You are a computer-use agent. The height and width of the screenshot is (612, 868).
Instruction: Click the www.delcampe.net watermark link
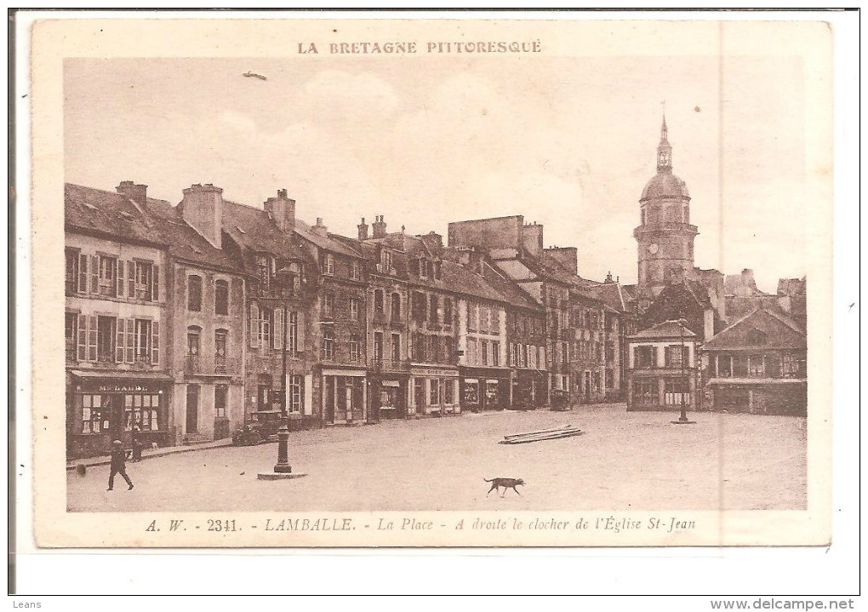coord(781,604)
